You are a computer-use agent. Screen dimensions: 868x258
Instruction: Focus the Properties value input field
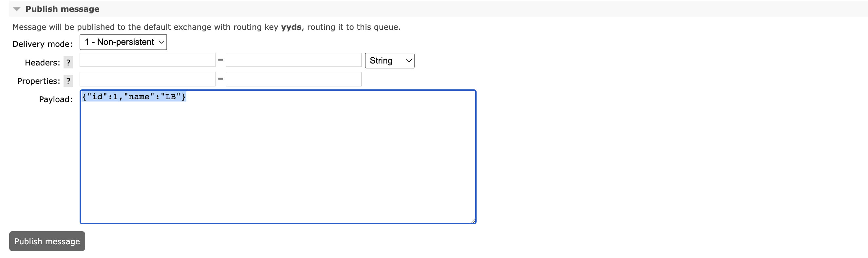click(293, 79)
